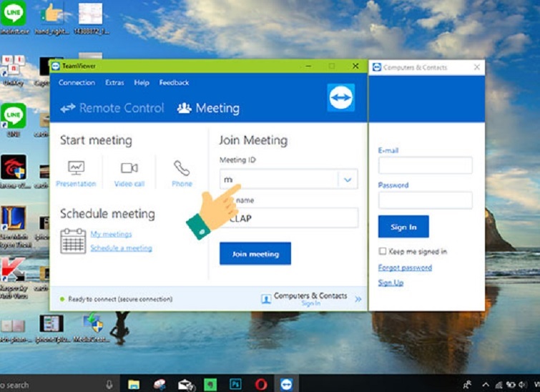The image size is (540, 392).
Task: Click the UniKey desktop icon
Action: [13, 71]
